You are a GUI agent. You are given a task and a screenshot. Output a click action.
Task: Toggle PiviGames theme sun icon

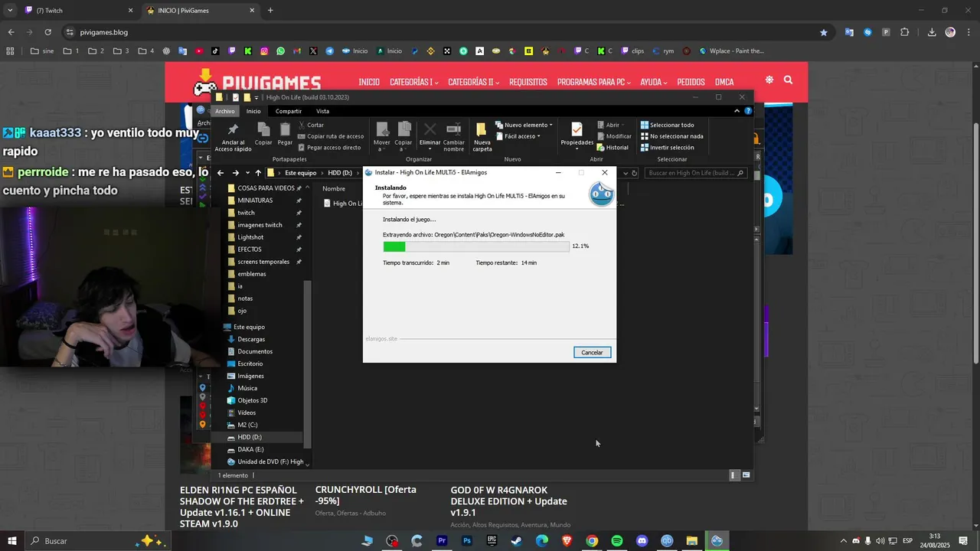(x=769, y=80)
